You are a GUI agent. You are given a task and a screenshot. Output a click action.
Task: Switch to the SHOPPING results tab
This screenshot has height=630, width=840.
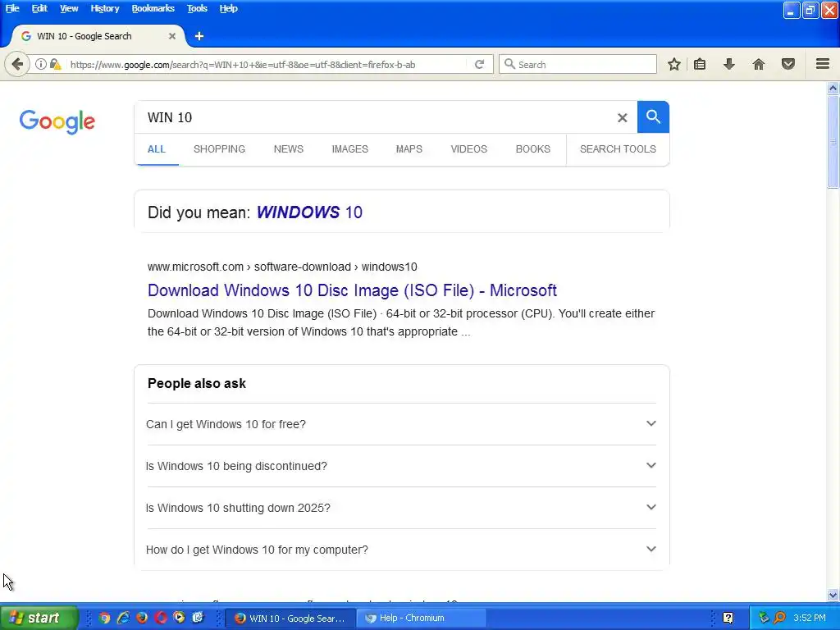click(x=219, y=149)
